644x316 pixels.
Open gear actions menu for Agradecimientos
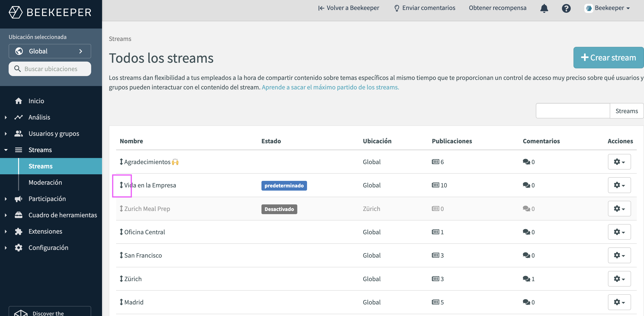[x=619, y=162]
